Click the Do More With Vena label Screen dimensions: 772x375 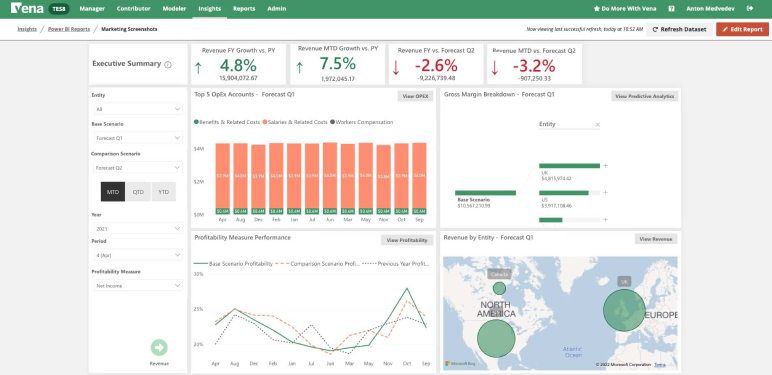pyautogui.click(x=629, y=9)
